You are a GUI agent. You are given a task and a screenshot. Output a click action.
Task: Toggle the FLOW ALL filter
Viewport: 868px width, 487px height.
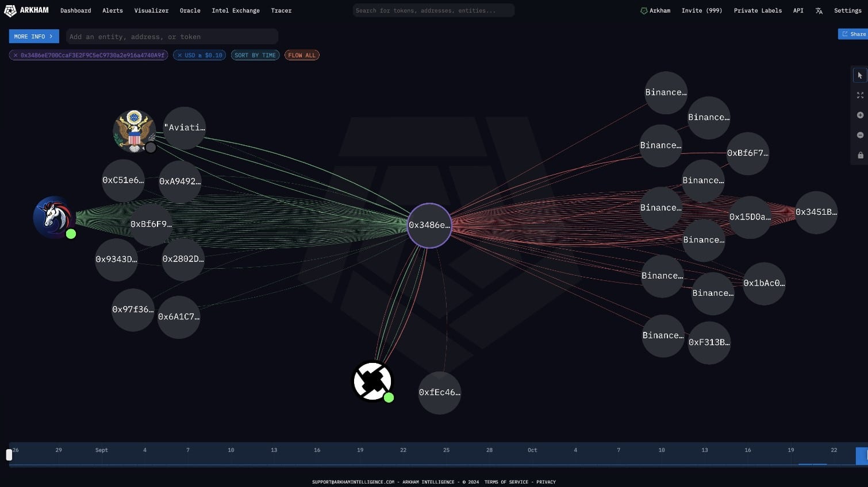click(302, 55)
